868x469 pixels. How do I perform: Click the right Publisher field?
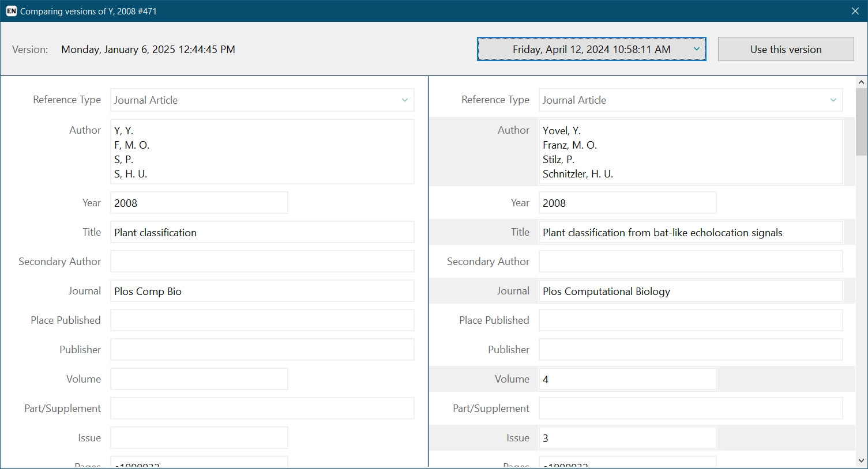coord(691,350)
